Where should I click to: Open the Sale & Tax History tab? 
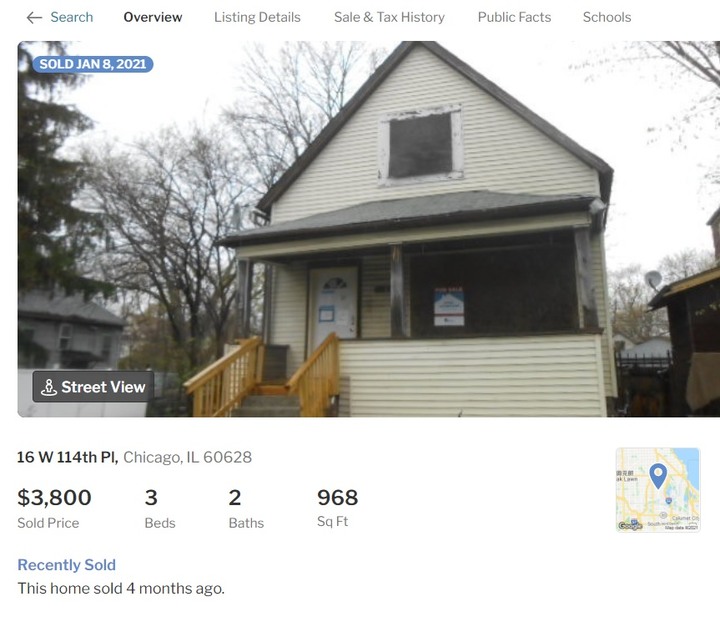tap(389, 17)
